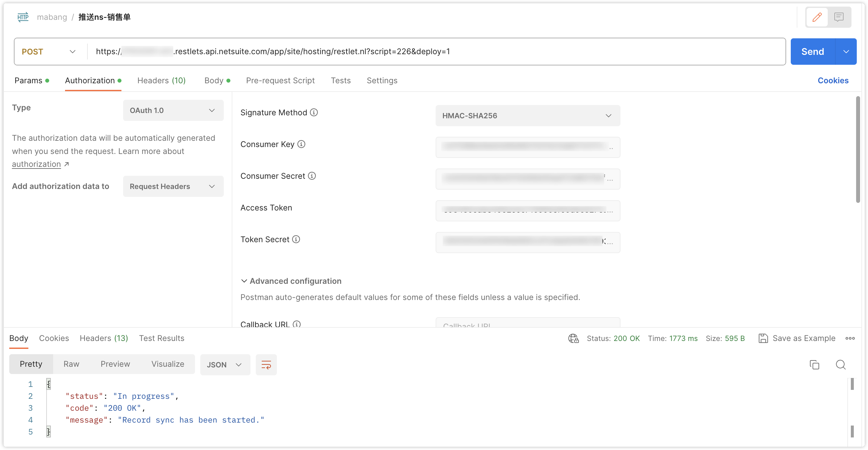This screenshot has width=868, height=450.
Task: Click the Send button
Action: [813, 52]
